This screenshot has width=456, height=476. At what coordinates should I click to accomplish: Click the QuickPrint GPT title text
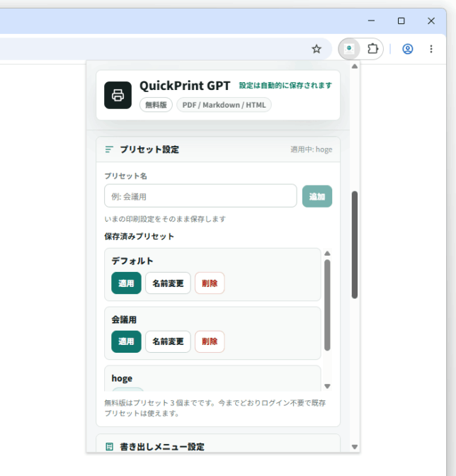185,86
